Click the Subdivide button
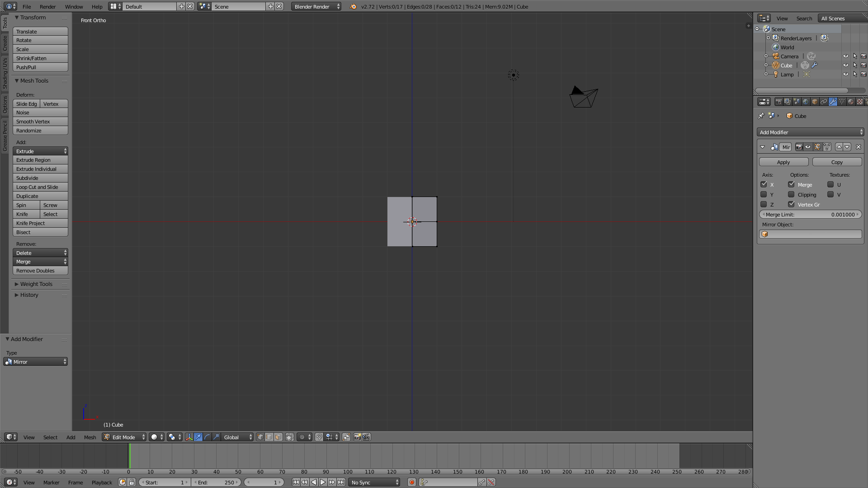The width and height of the screenshot is (868, 488). [x=40, y=178]
